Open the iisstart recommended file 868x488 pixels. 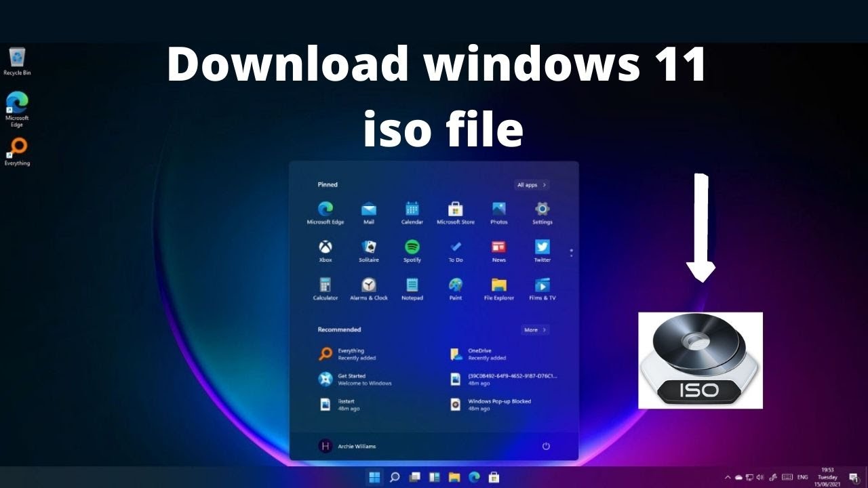(340, 404)
